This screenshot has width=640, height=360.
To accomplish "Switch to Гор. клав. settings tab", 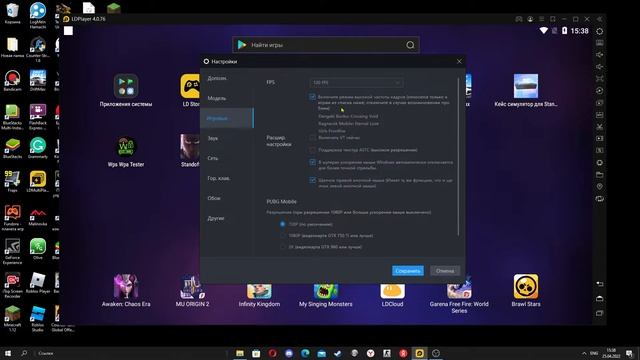I will [x=227, y=178].
